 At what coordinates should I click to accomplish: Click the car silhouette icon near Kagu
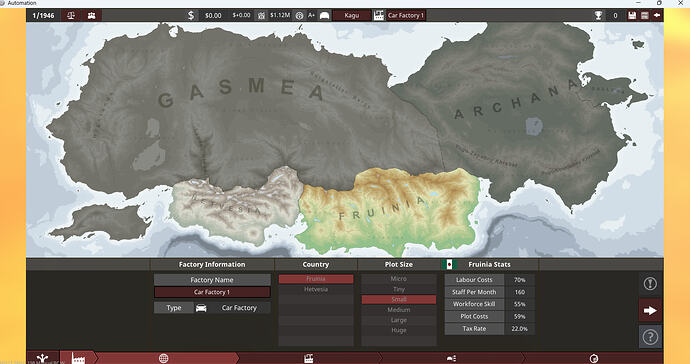pos(324,15)
